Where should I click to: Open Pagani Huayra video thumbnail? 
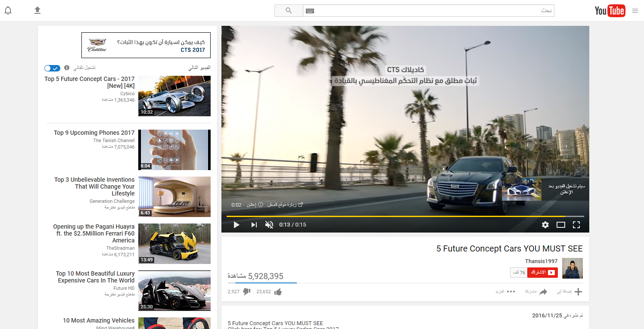pyautogui.click(x=174, y=244)
